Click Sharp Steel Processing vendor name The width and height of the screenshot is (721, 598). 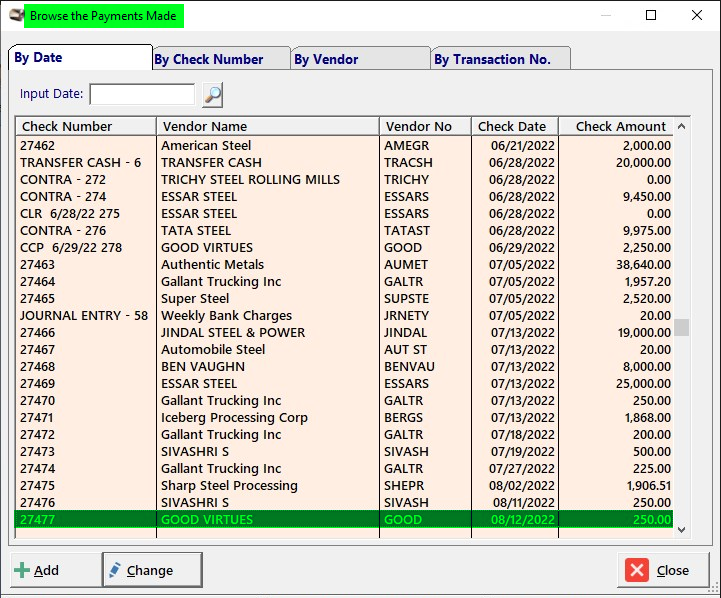click(x=229, y=486)
